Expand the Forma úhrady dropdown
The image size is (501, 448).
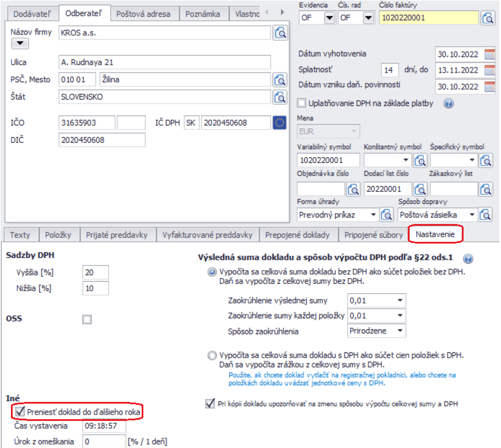tap(373, 215)
